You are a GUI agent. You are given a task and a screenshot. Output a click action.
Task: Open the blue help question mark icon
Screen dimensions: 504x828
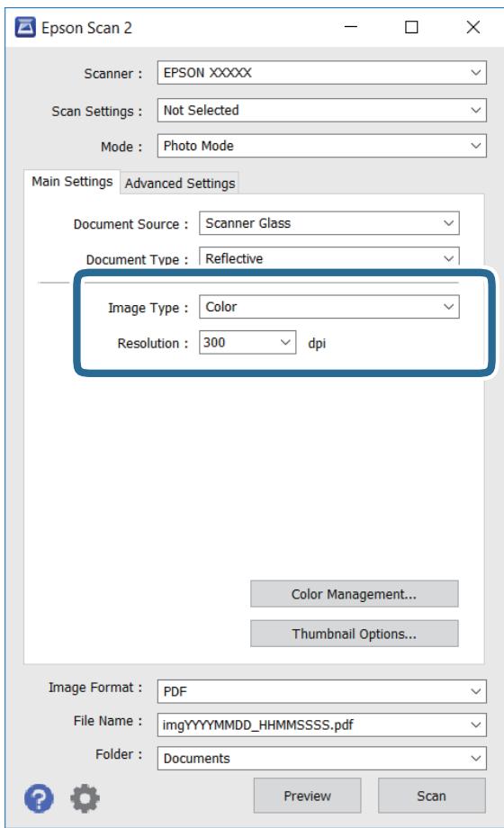click(x=39, y=798)
